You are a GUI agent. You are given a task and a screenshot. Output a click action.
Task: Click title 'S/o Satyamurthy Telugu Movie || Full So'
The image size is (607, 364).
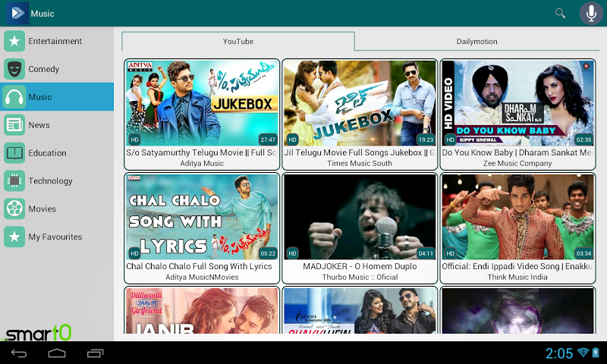click(201, 152)
